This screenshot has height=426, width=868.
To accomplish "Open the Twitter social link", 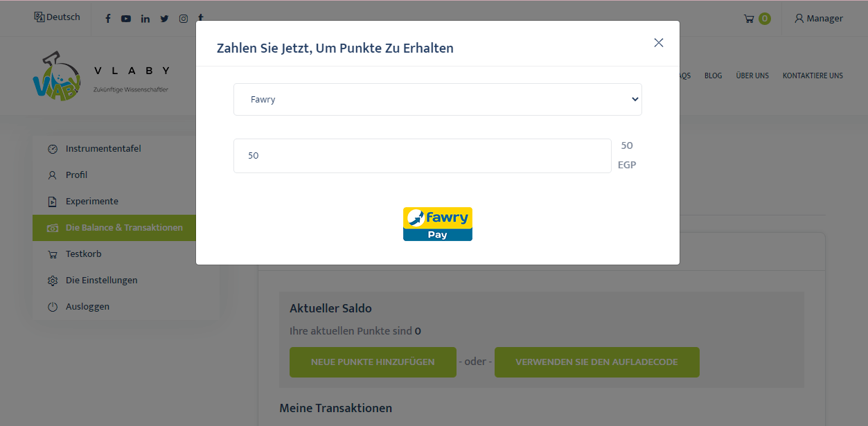I will coord(164,19).
